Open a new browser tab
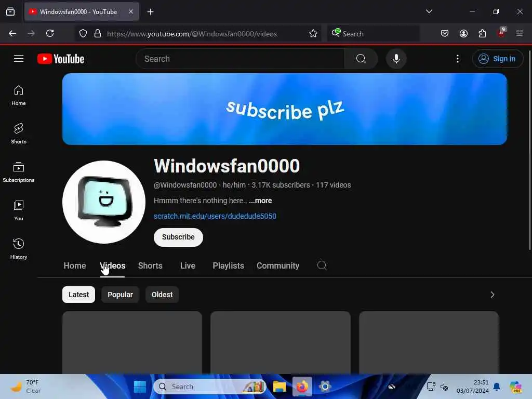Screen dimensions: 532x399 (150, 12)
